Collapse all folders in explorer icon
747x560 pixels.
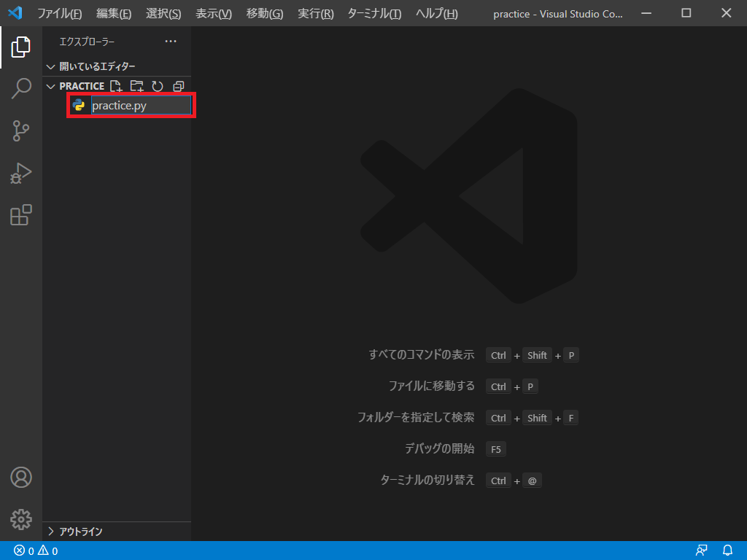click(x=178, y=86)
